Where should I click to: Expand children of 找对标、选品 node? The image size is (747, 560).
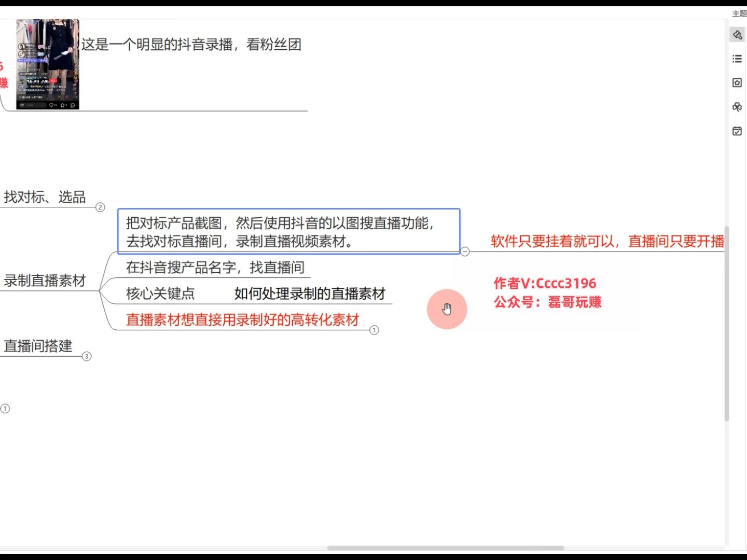point(101,207)
